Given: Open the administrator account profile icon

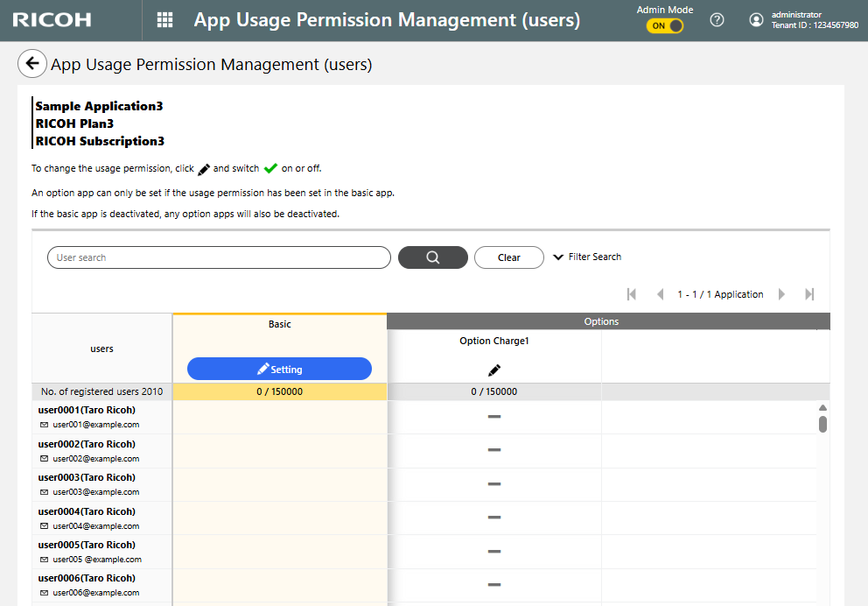Looking at the screenshot, I should tap(756, 20).
